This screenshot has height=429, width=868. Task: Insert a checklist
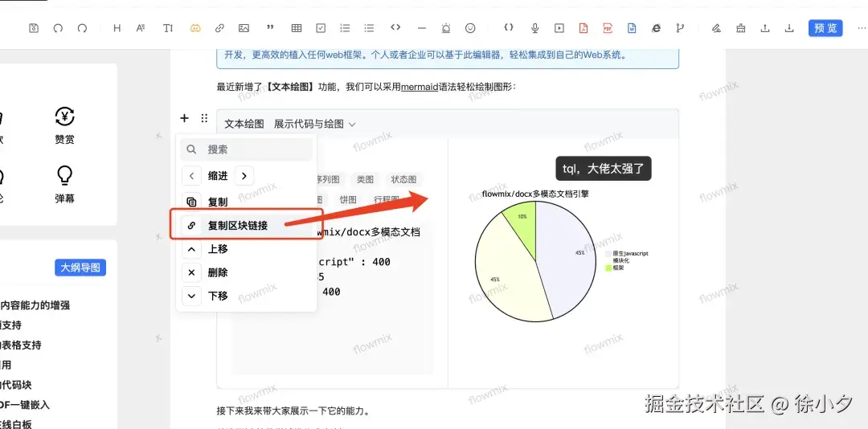coord(321,27)
